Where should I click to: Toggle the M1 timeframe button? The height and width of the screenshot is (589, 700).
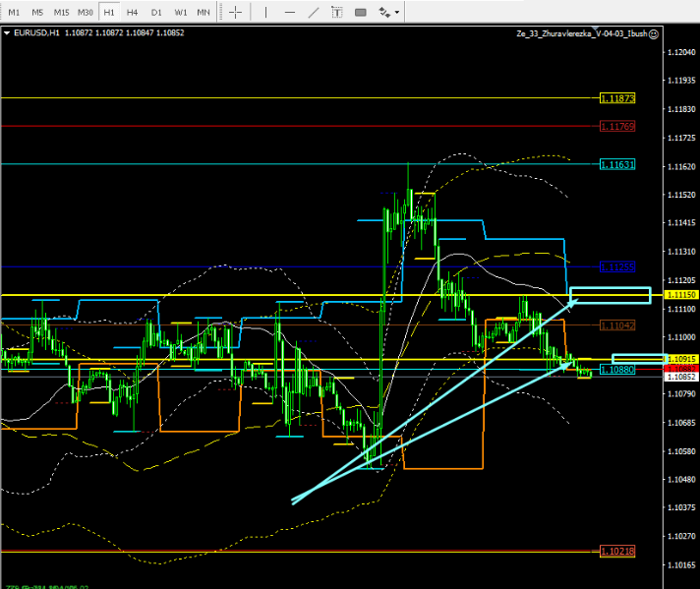[14, 12]
